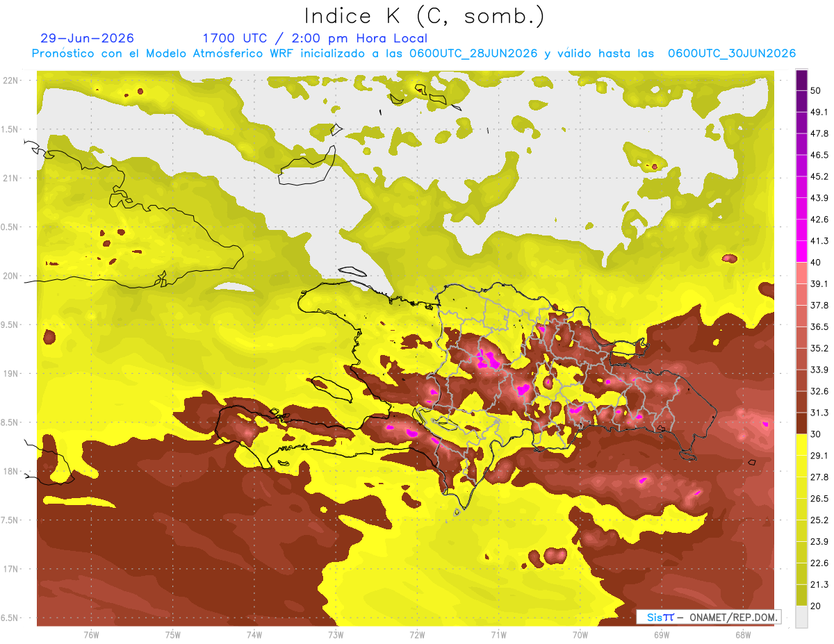Screen dimensions: 834x644
Task: Click the colorbar value label 47.8
Action: (820, 133)
